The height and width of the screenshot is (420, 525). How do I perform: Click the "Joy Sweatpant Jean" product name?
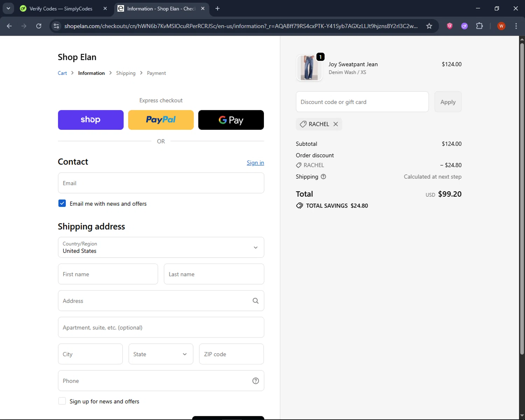point(353,64)
